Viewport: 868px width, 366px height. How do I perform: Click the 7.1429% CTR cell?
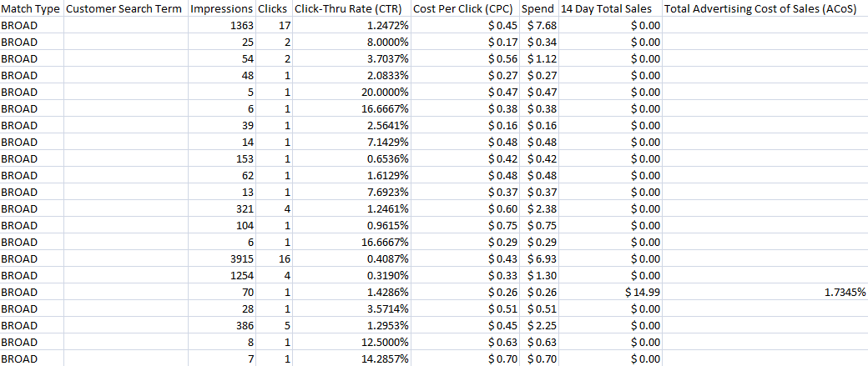click(351, 142)
